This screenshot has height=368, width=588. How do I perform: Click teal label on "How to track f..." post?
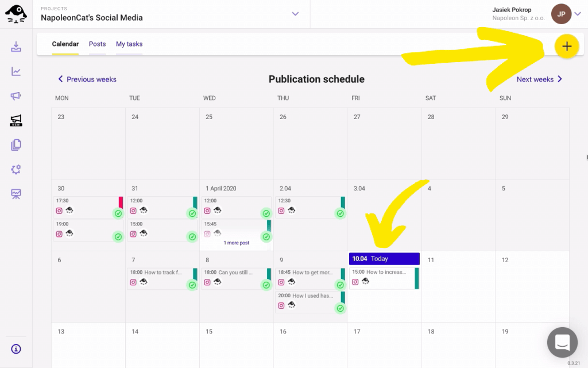(x=195, y=274)
